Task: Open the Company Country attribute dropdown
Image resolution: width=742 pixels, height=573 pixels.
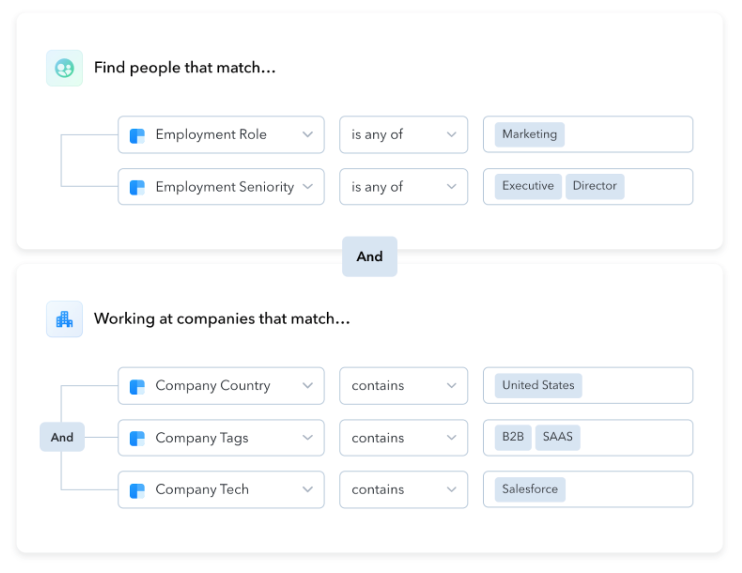Action: pyautogui.click(x=307, y=386)
